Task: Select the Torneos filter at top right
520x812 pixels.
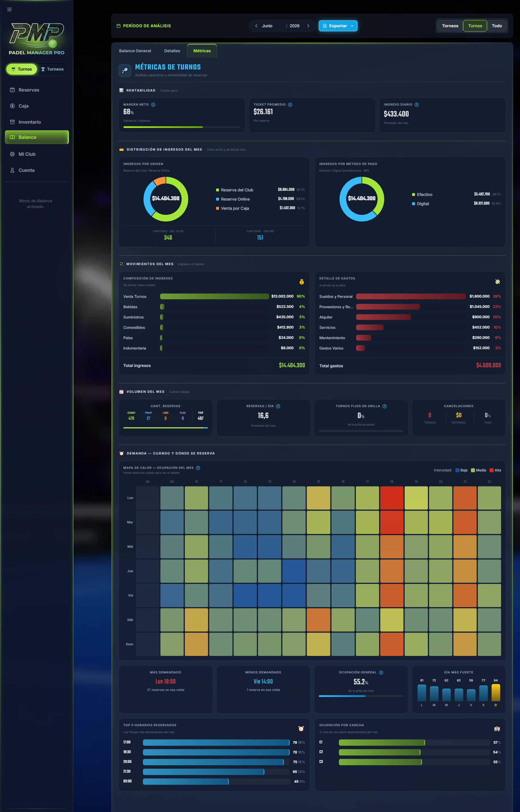Action: click(450, 26)
